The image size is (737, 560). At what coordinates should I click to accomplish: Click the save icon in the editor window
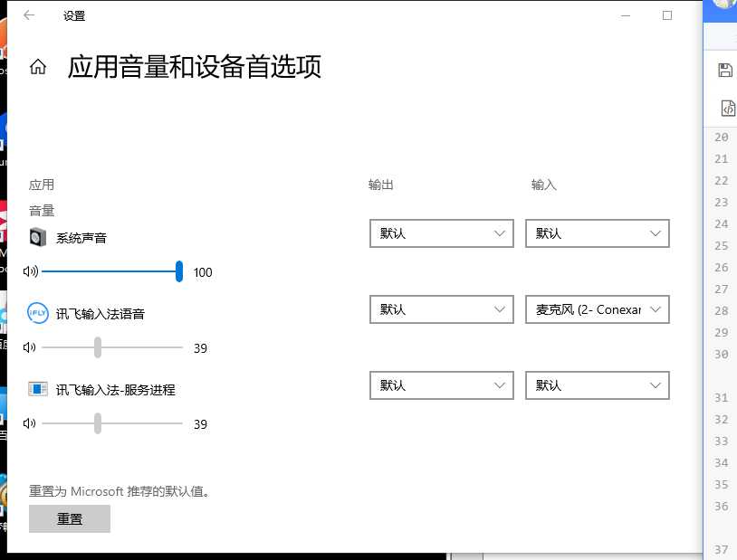click(725, 71)
